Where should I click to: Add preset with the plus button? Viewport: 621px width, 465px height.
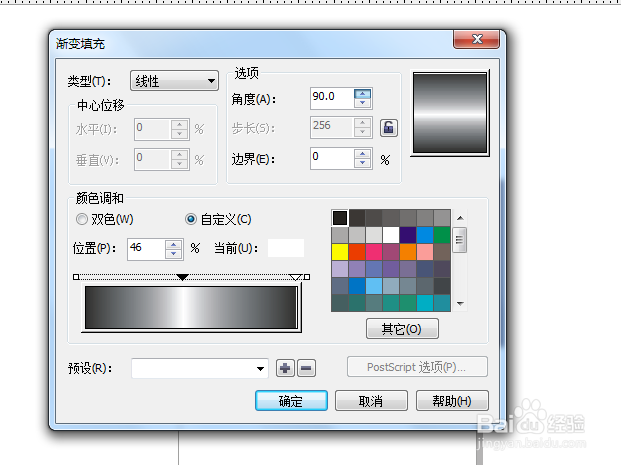click(x=285, y=368)
